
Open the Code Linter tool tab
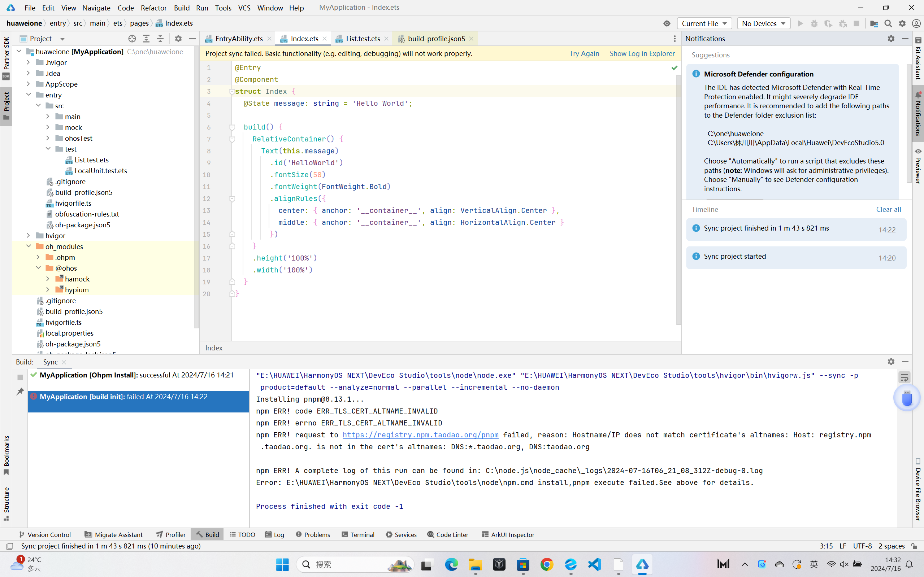pos(447,534)
